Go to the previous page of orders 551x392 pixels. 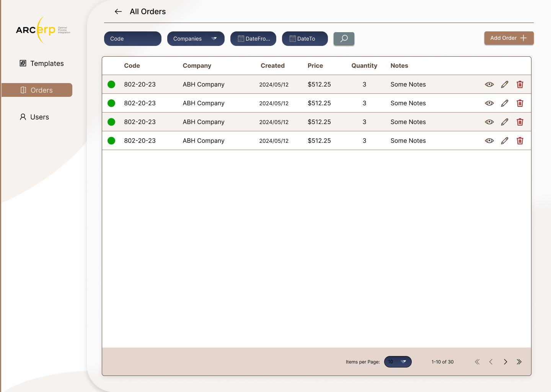pos(491,362)
